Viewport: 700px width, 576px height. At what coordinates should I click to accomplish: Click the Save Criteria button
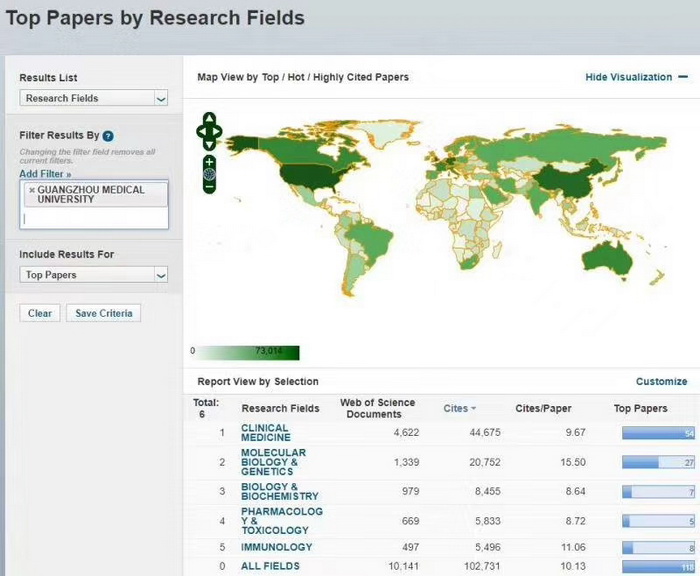(103, 313)
